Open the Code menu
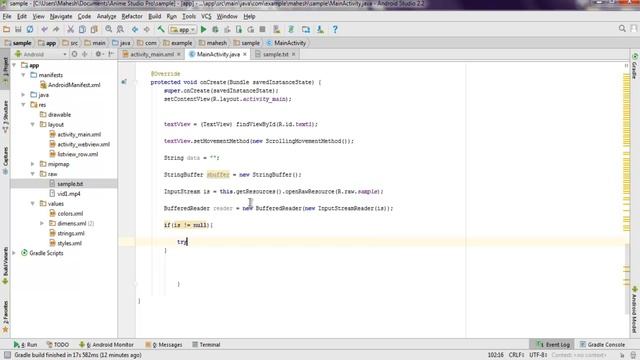 click(84, 16)
